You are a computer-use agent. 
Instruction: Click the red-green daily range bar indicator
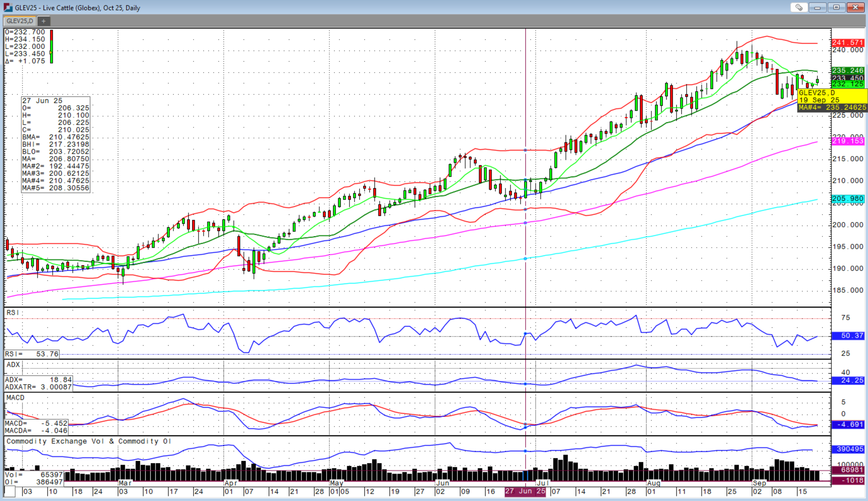coord(51,47)
